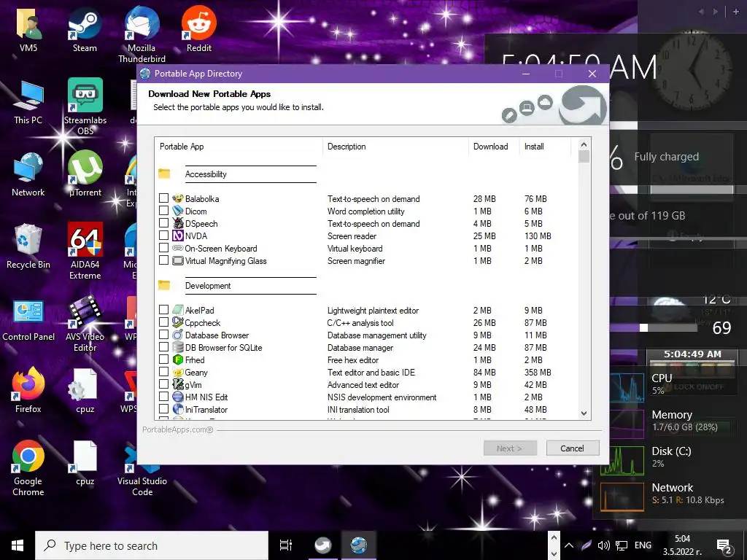Tick the NVDA screen reader checkbox
Screen dimensions: 747x560
coord(163,236)
